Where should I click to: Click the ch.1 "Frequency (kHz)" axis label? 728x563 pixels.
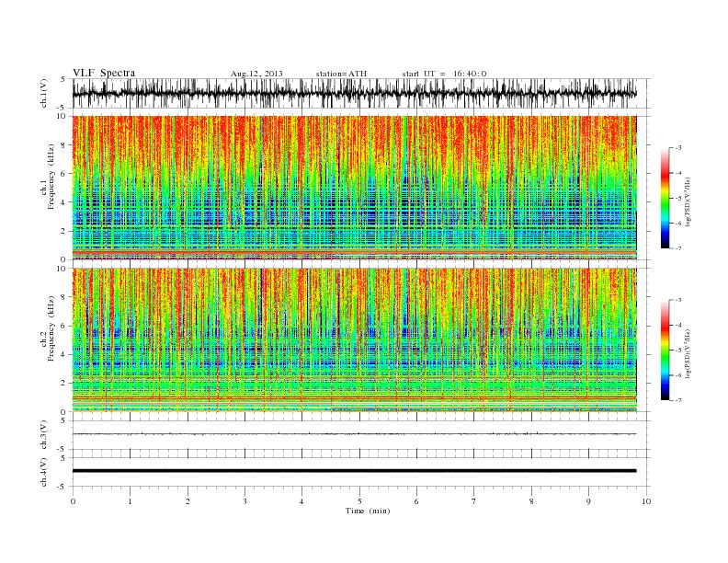pos(51,176)
